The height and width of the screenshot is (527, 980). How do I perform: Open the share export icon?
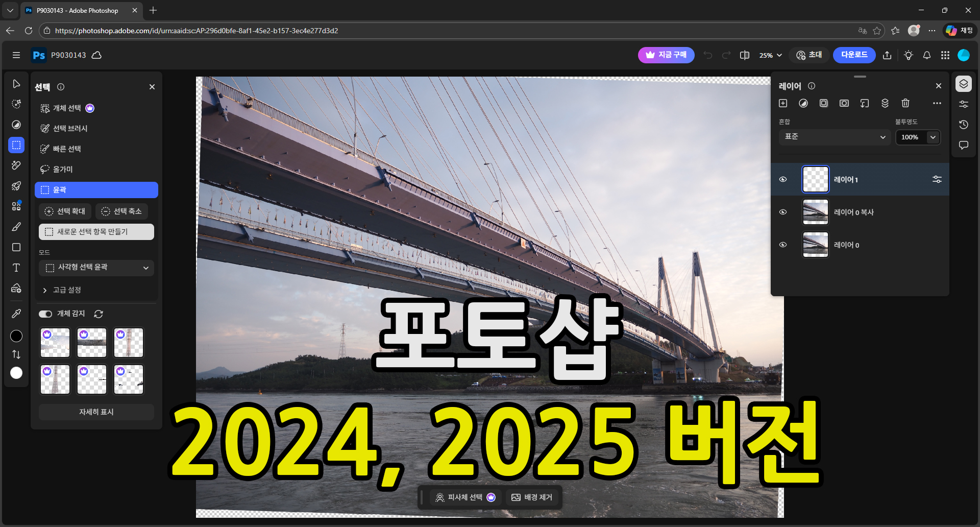coord(887,55)
